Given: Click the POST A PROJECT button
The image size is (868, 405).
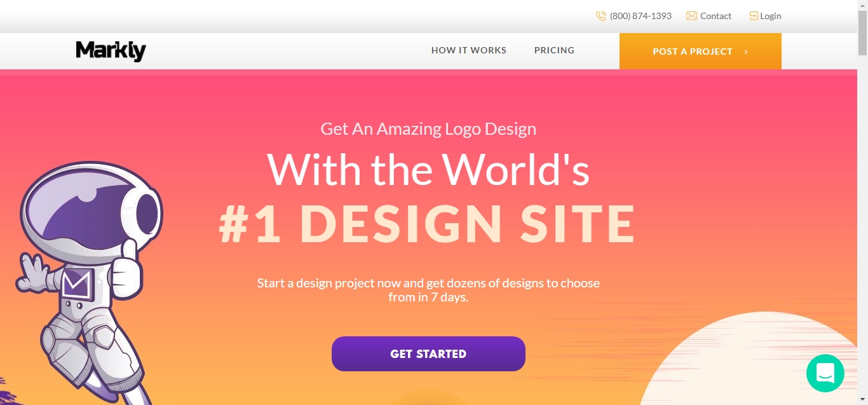Looking at the screenshot, I should [x=693, y=51].
